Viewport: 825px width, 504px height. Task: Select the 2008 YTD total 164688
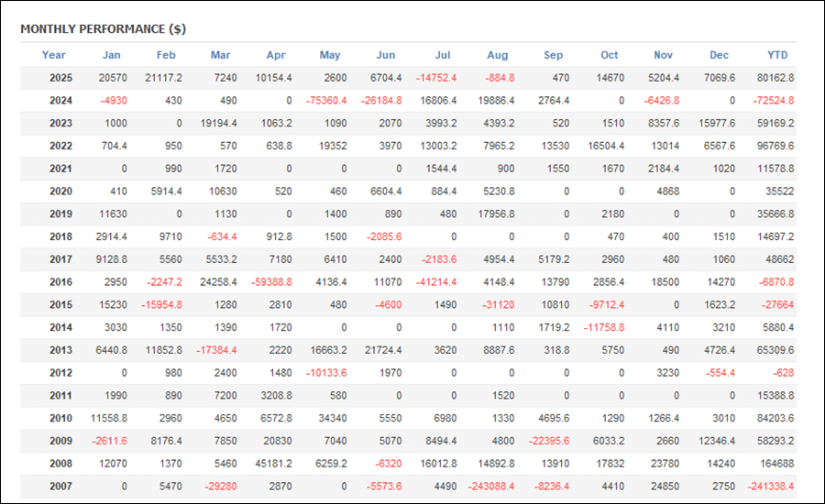pos(778,463)
